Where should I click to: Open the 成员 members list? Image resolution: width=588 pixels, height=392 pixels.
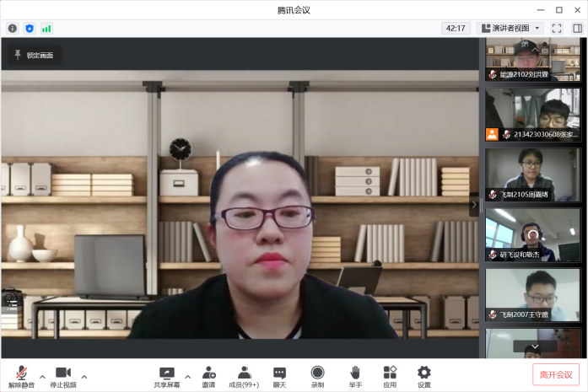(245, 376)
